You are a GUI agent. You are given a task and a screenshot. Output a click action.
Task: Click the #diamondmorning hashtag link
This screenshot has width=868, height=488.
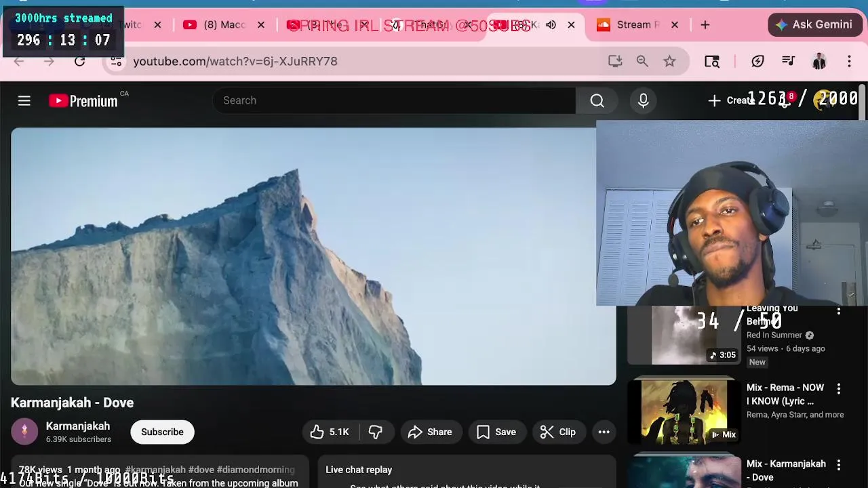pos(256,470)
